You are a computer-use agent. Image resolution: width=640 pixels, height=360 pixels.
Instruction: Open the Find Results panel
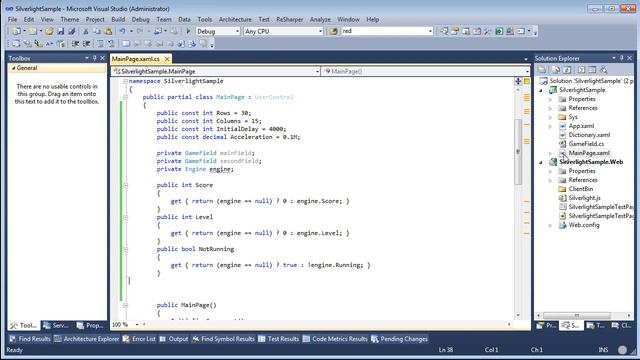tap(30, 339)
